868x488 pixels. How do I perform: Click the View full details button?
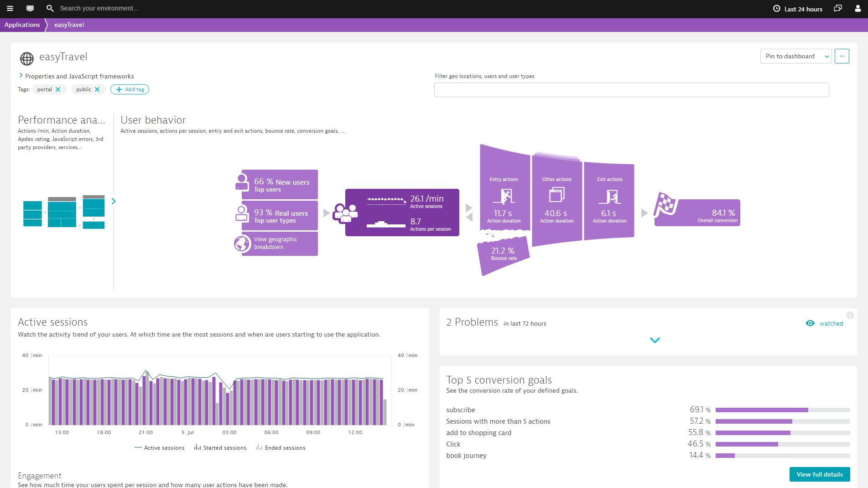tap(820, 474)
